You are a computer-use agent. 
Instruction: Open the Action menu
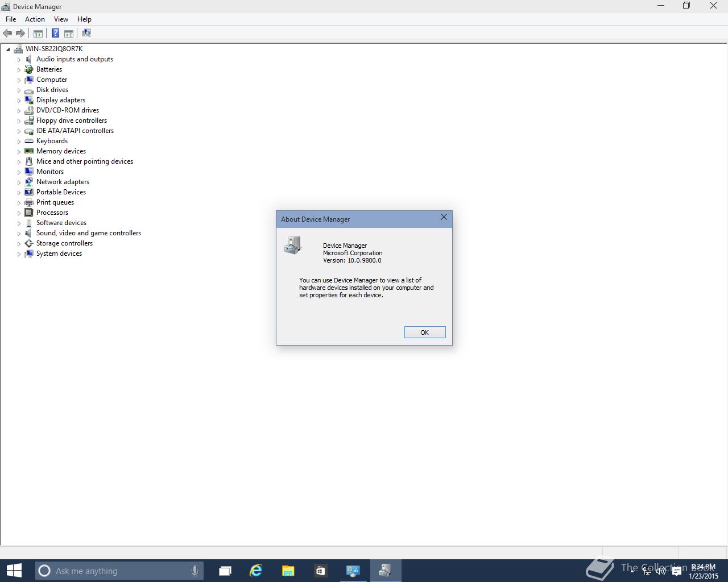pos(35,19)
